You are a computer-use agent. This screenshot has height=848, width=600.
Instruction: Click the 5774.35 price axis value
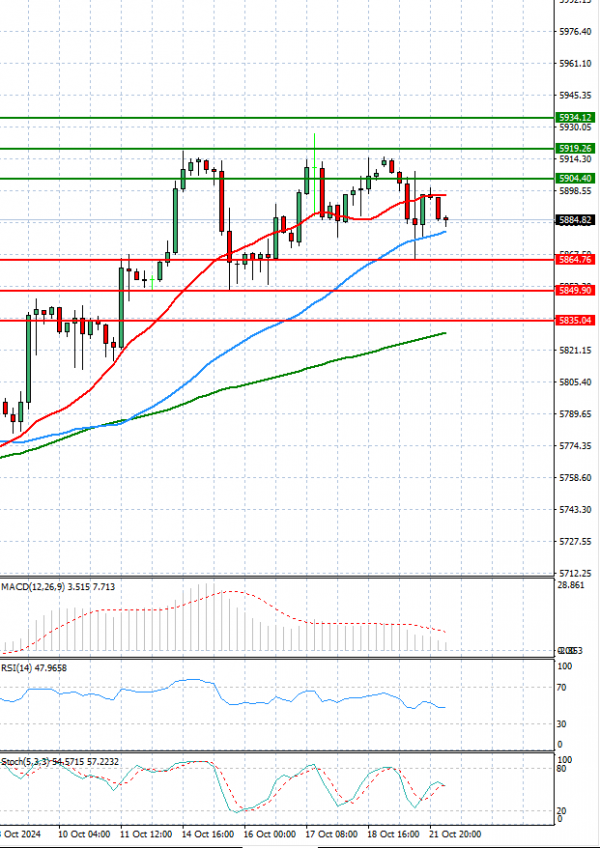click(576, 446)
